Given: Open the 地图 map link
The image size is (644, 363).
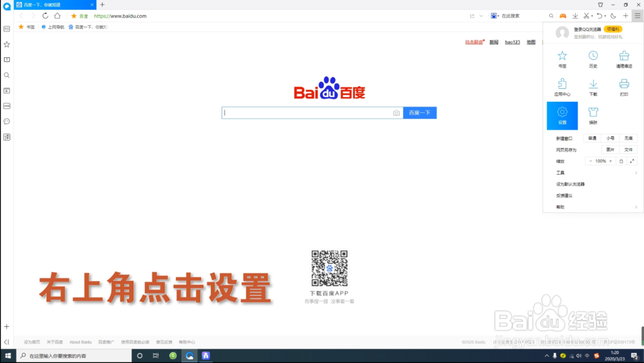Looking at the screenshot, I should (531, 42).
